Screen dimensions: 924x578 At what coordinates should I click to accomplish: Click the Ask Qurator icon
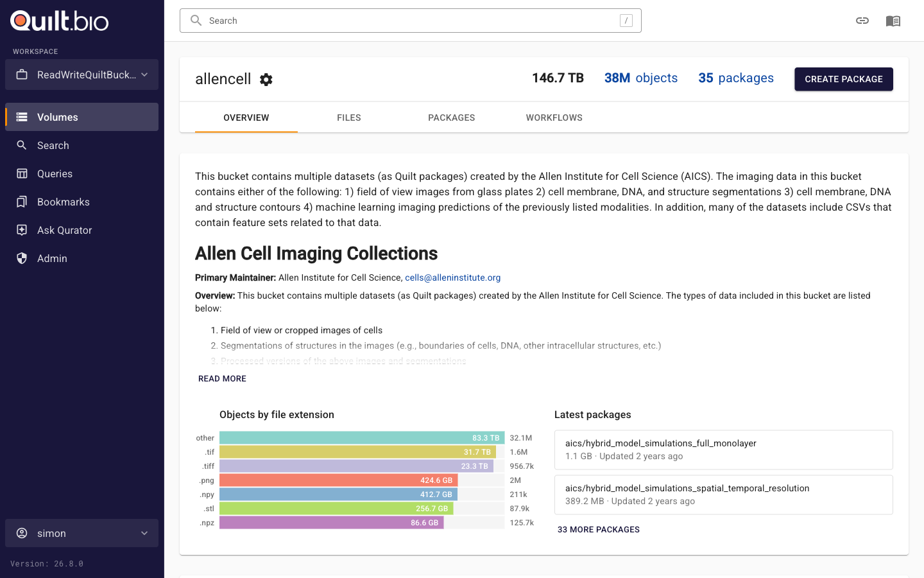pos(22,230)
